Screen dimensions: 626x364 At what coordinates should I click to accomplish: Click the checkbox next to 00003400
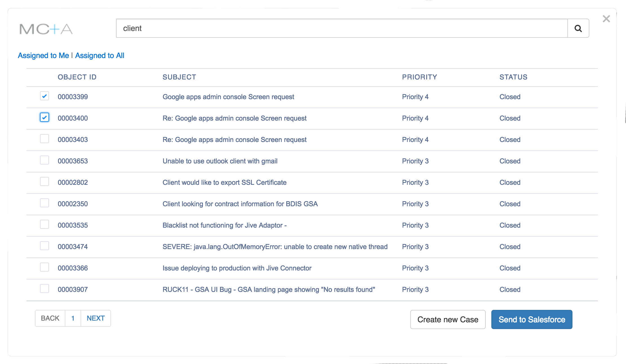tap(44, 117)
